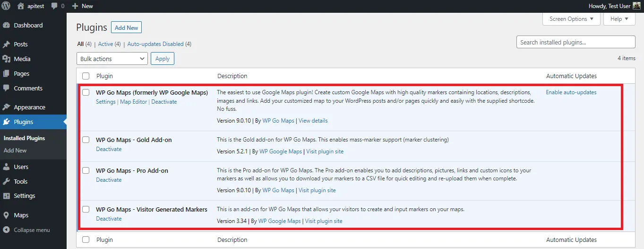
Task: Check the WP Go Maps - Pro Add-on checkbox
Action: [x=86, y=171]
